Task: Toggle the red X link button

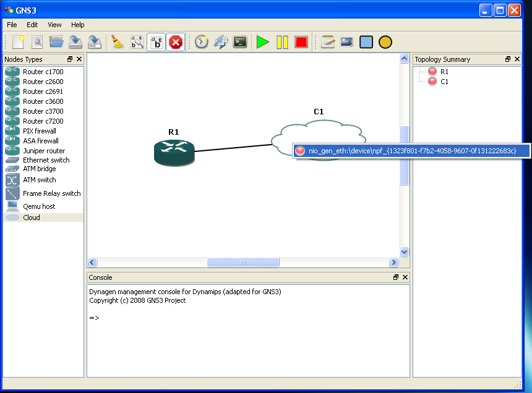Action: tap(176, 43)
